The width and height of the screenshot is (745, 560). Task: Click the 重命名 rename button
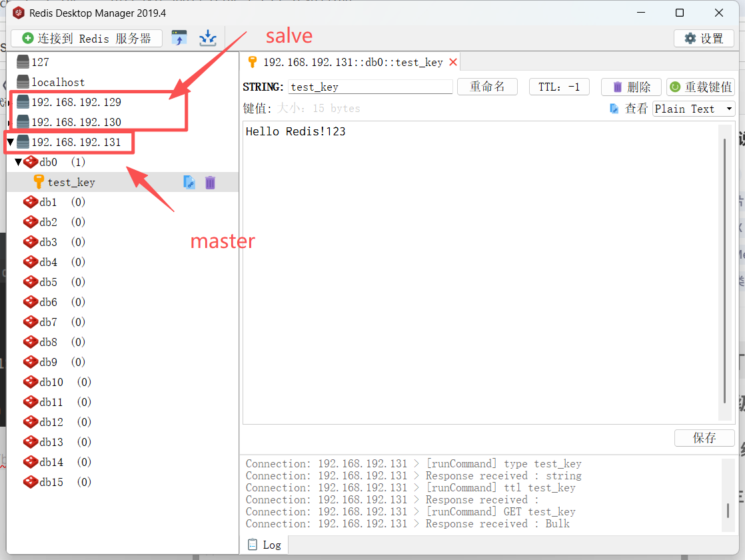(x=487, y=87)
